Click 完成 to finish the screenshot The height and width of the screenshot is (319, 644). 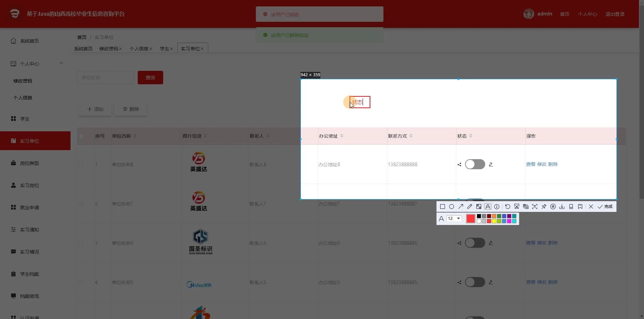605,207
